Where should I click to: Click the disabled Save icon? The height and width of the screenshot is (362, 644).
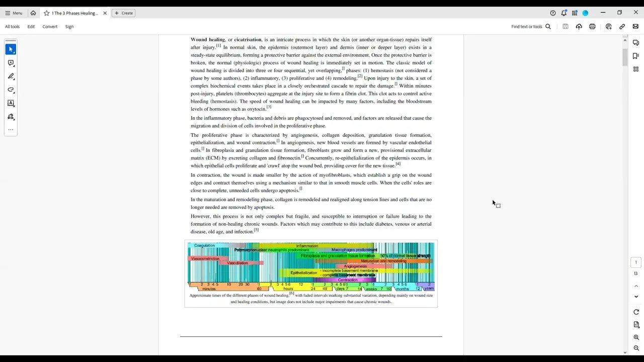[x=566, y=27]
